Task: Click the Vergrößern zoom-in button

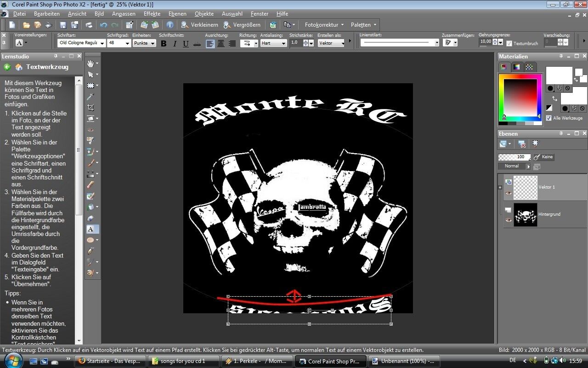Action: [x=242, y=25]
